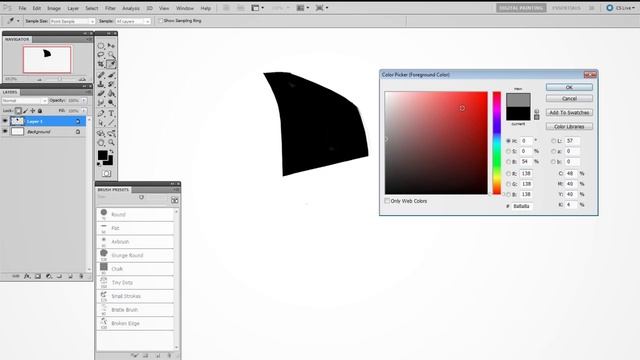Click the navigator zoom slider
The width and height of the screenshot is (640, 360).
point(59,79)
